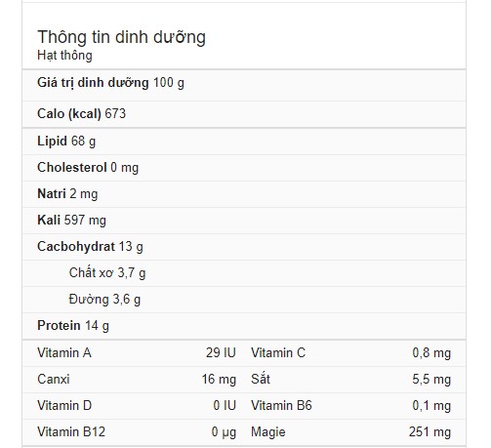
Task: Click the Vitamin B12 label
Action: pyautogui.click(x=71, y=432)
